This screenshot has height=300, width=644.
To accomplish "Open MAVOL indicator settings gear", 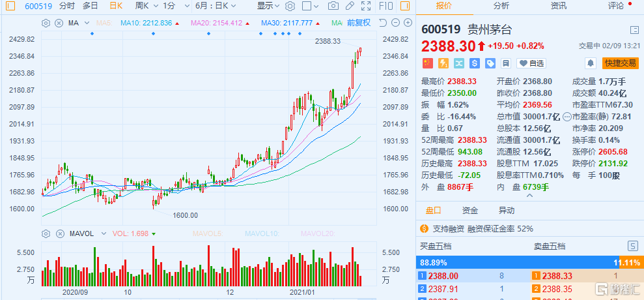I will tap(46, 233).
